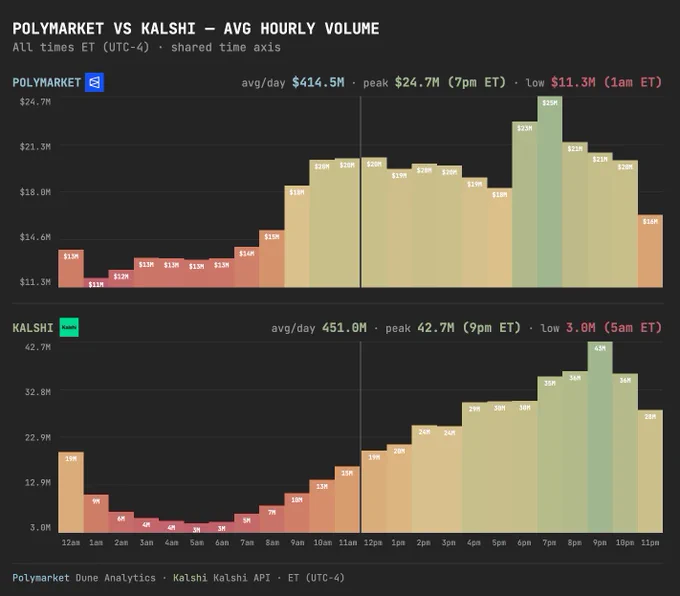Click the $11.3M y-axis label on Polymarket chart
This screenshot has width=680, height=596.
pos(35,282)
